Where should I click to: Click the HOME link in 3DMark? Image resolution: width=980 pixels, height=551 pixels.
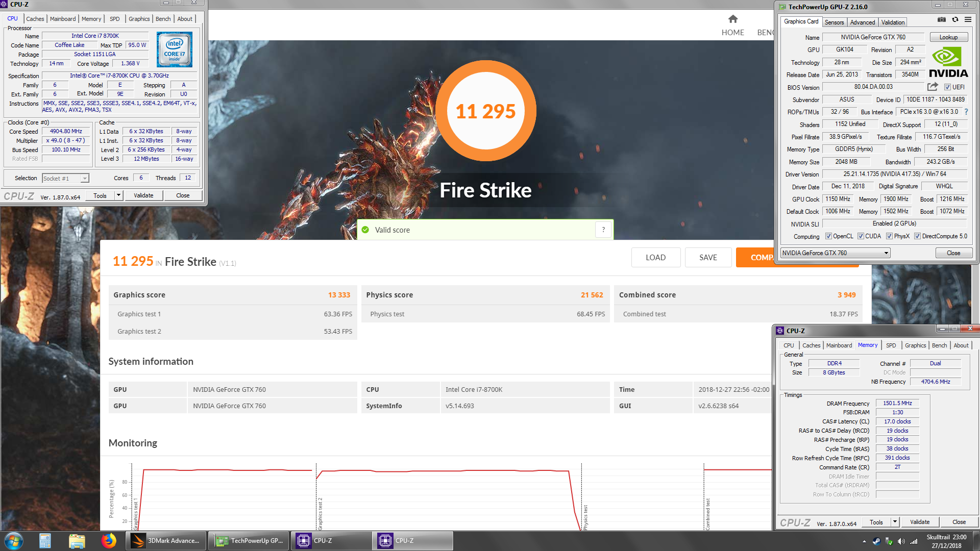coord(733,33)
